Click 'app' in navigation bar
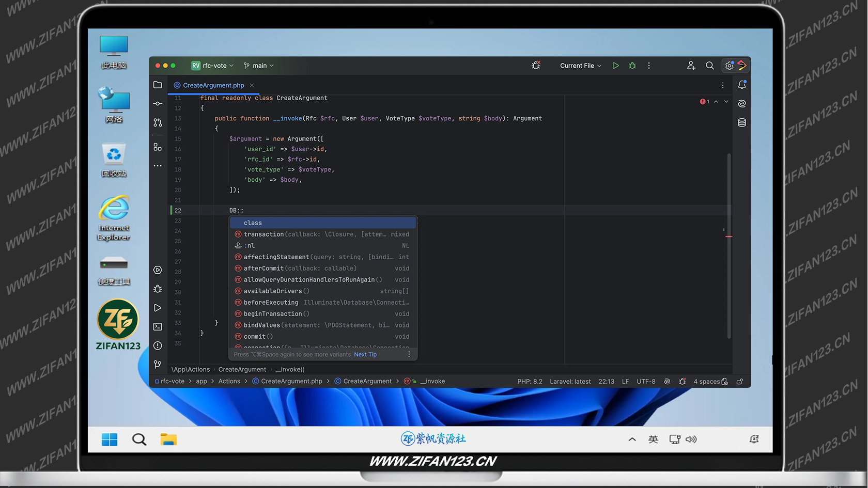The height and width of the screenshot is (488, 868). tap(202, 382)
